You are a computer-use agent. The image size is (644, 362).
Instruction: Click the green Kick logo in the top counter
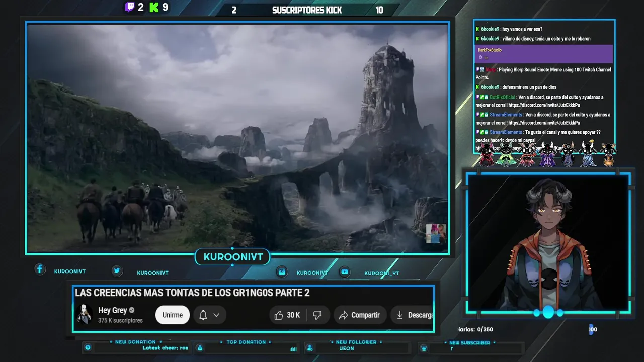(154, 7)
